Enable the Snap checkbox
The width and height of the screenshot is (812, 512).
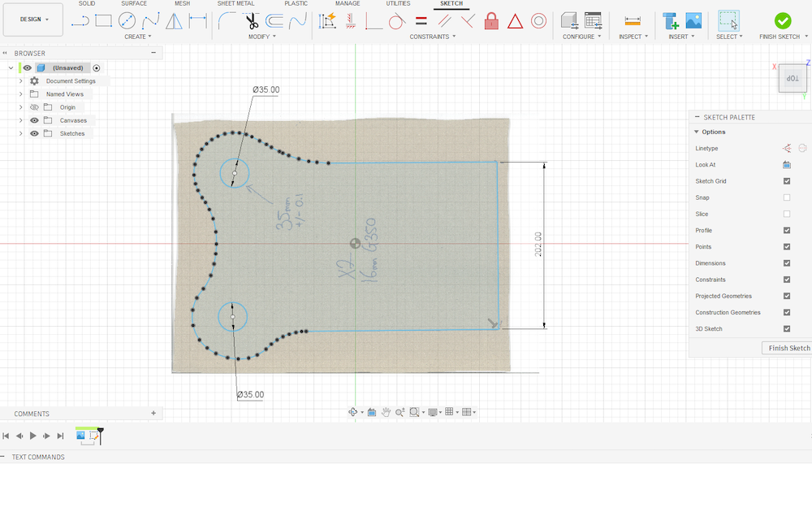click(x=786, y=197)
